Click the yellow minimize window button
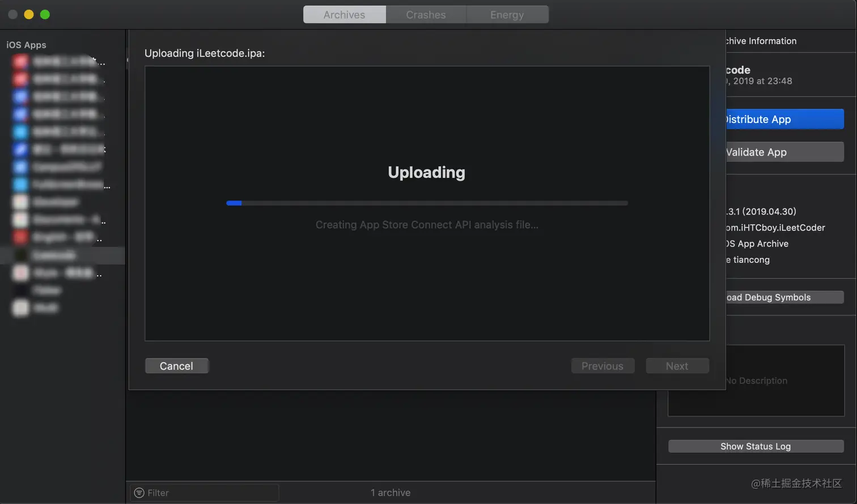This screenshot has width=857, height=504. (29, 15)
